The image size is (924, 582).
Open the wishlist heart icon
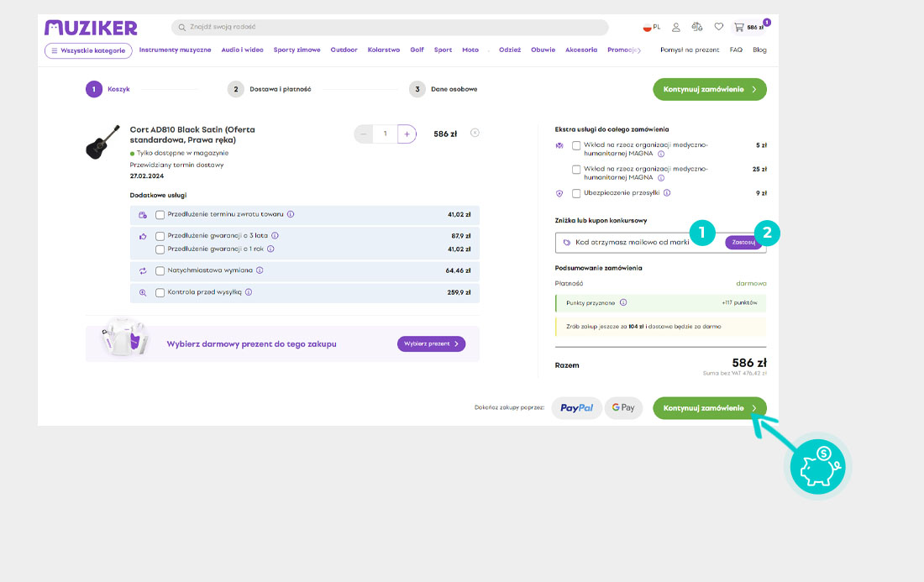[x=718, y=27]
